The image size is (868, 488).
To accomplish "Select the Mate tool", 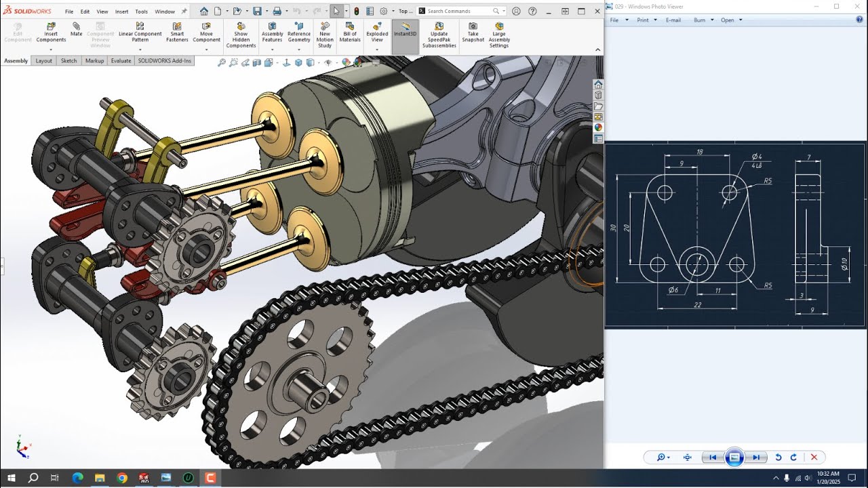I will [77, 30].
